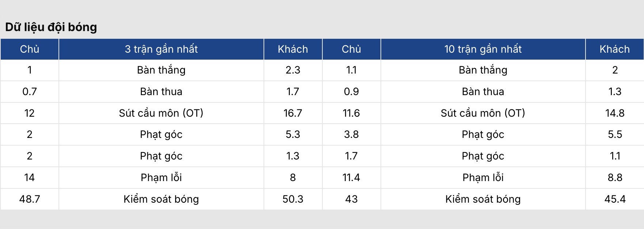The image size is (644, 229).
Task: Click the 'Dữ liệu đội bóng' heading
Action: 51,27
